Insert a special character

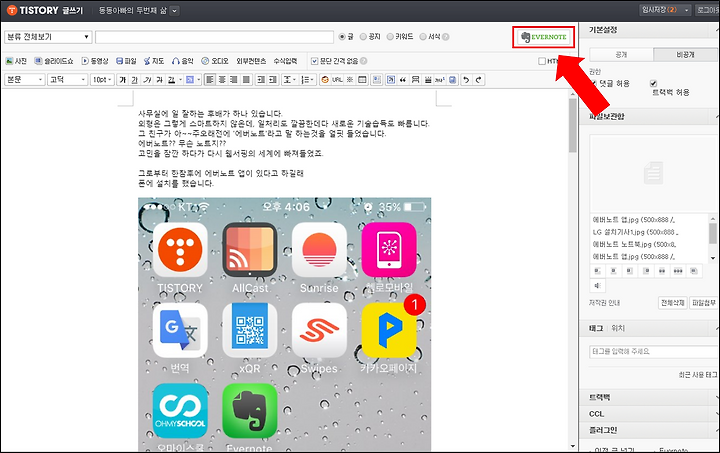click(x=350, y=80)
